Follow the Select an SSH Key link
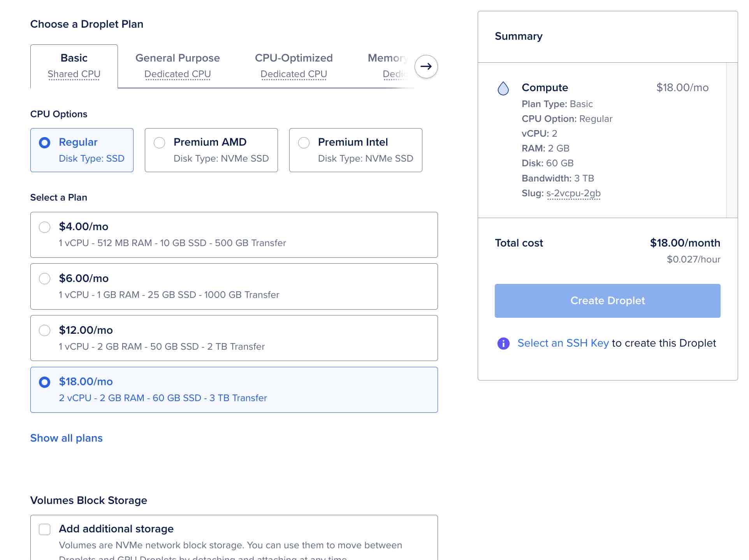 pos(563,343)
